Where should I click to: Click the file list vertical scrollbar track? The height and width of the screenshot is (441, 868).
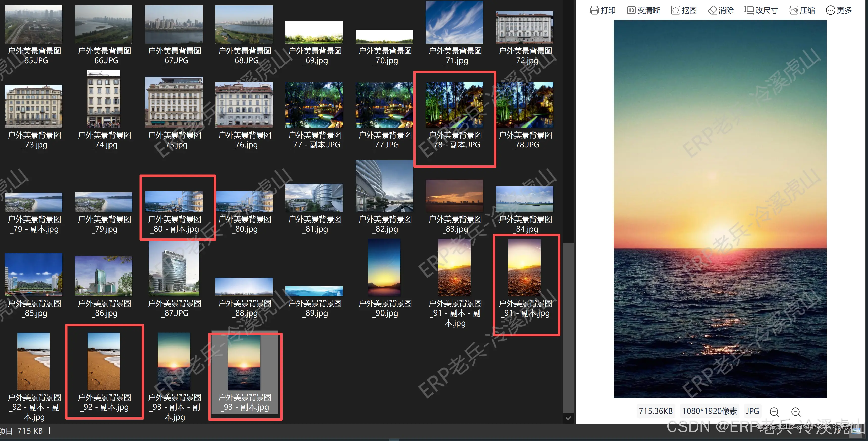568,135
